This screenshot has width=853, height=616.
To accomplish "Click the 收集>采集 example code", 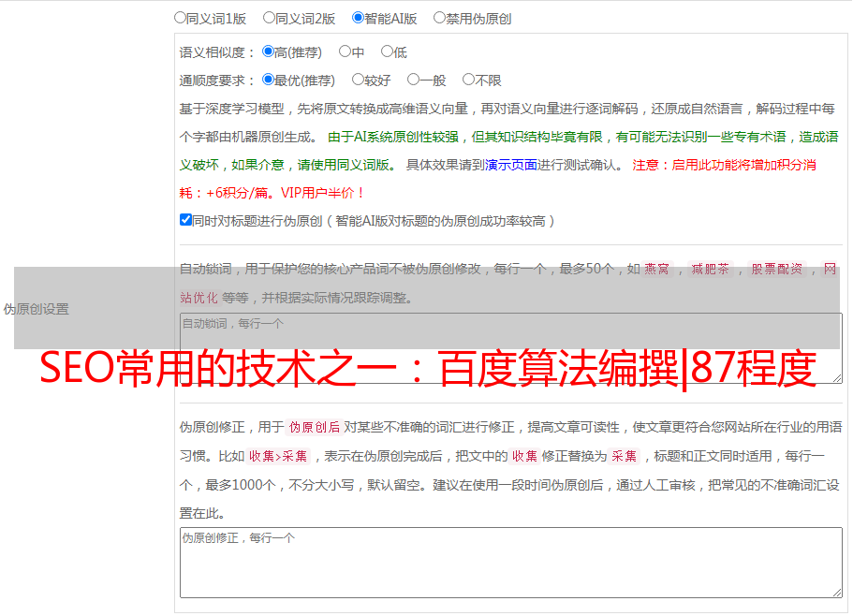I will pos(278,456).
